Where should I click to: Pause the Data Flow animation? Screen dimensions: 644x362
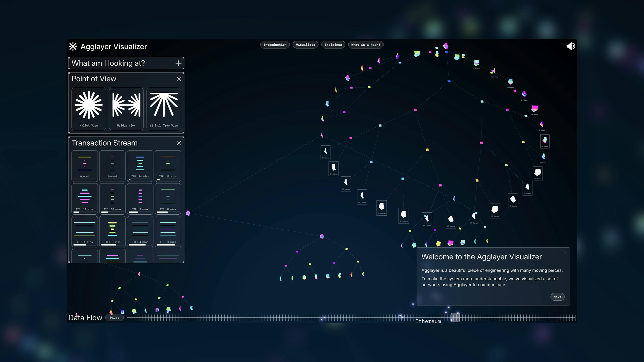point(115,318)
